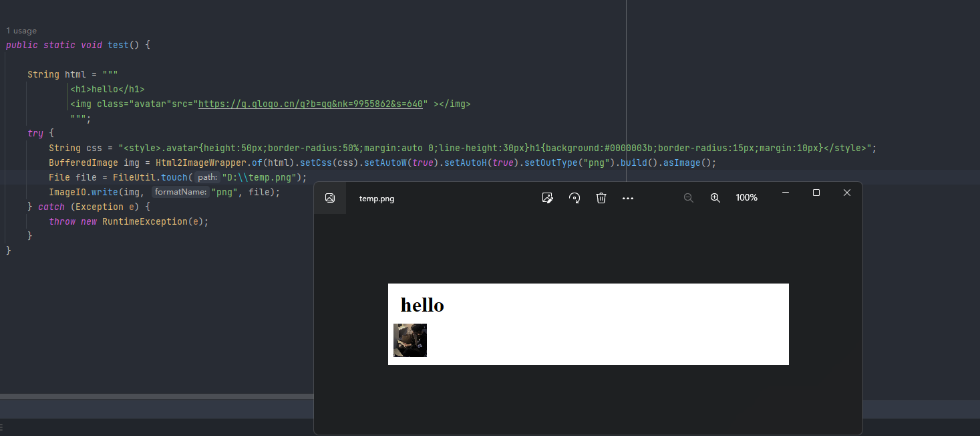Click the 'hello' heading in rendered image
Screen dimensions: 980x436
[x=422, y=305]
